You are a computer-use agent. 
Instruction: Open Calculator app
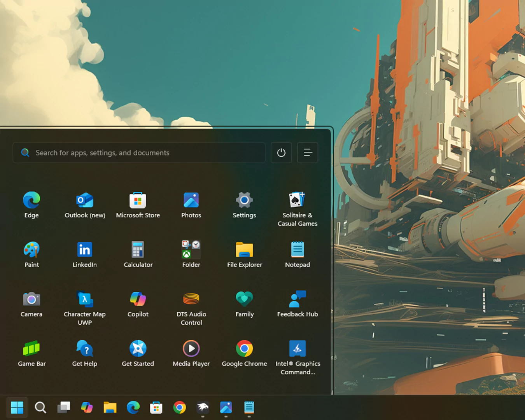pyautogui.click(x=138, y=255)
